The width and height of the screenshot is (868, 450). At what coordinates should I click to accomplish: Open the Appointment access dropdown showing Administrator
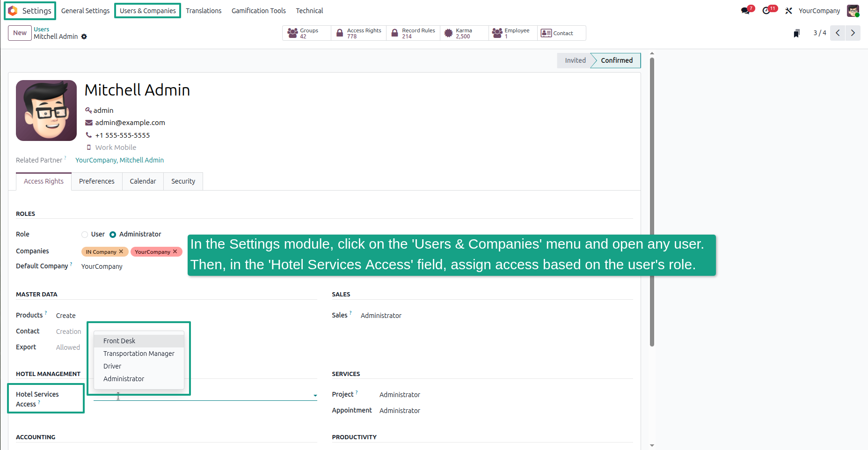pyautogui.click(x=400, y=411)
